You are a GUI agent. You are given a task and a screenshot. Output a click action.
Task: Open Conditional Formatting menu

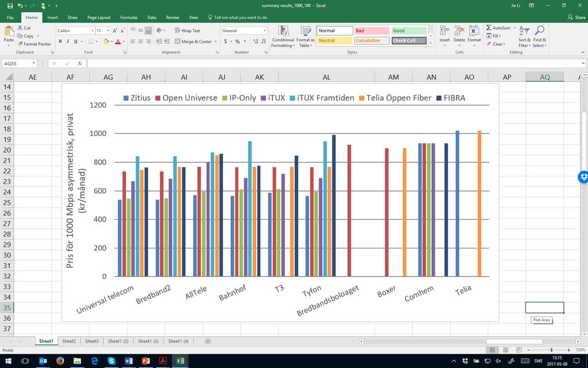(283, 36)
